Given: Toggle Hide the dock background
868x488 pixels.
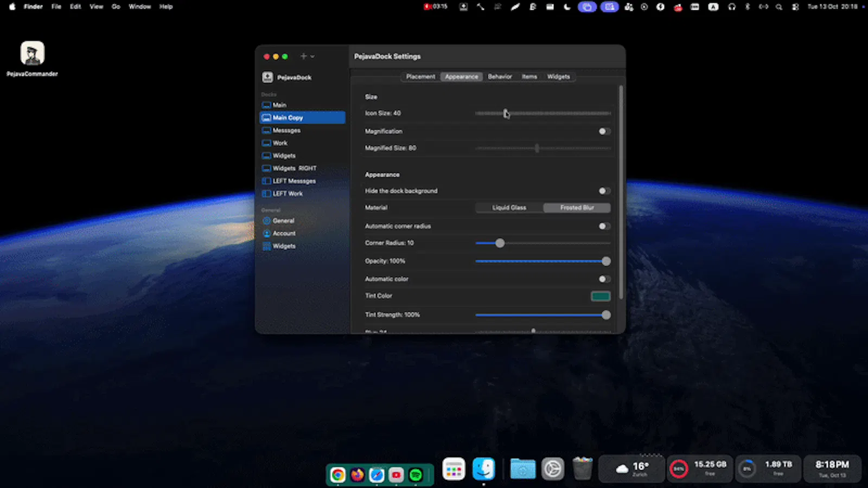Looking at the screenshot, I should (x=604, y=191).
